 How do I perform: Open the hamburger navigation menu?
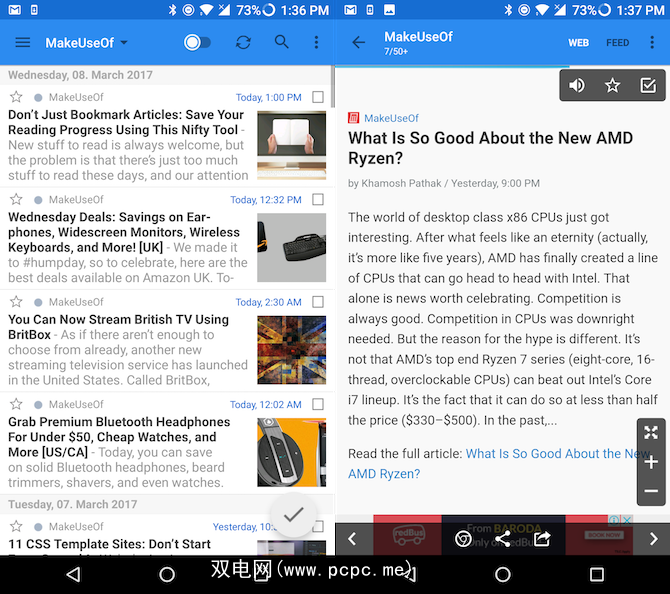click(x=22, y=42)
